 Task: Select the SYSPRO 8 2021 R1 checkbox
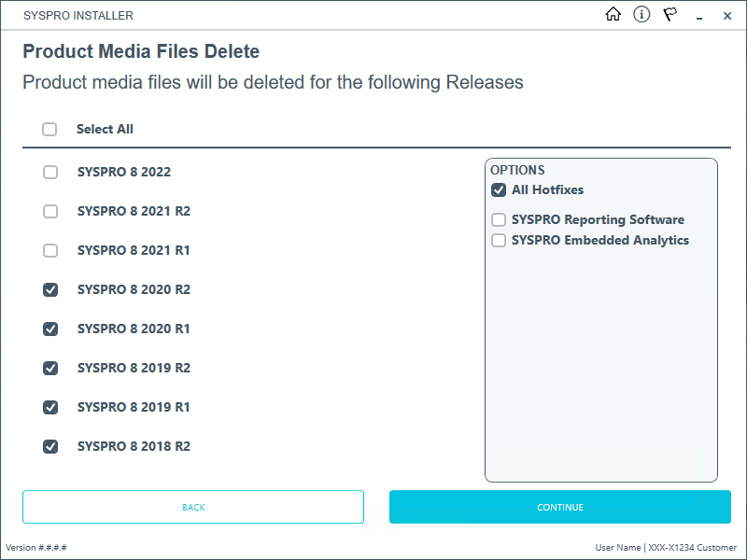point(50,251)
